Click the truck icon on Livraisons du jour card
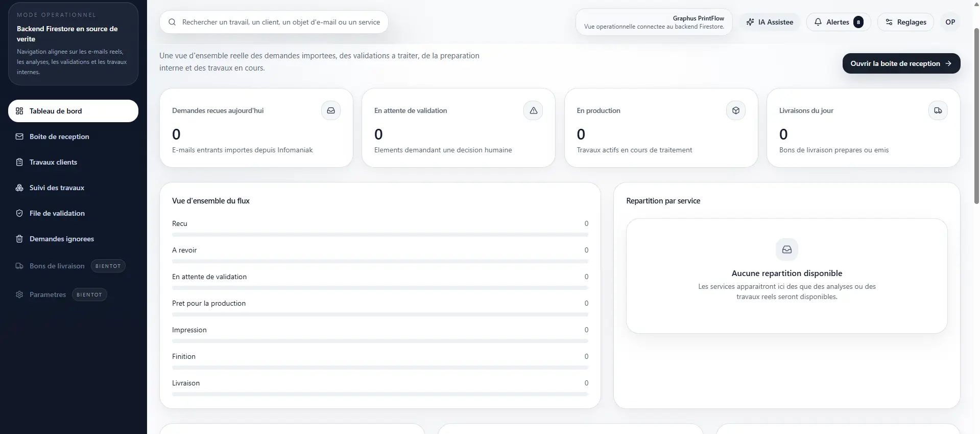980x434 pixels. [x=938, y=110]
